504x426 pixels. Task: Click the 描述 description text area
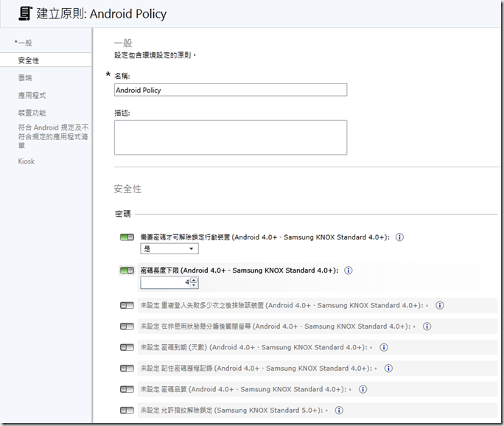coord(230,137)
